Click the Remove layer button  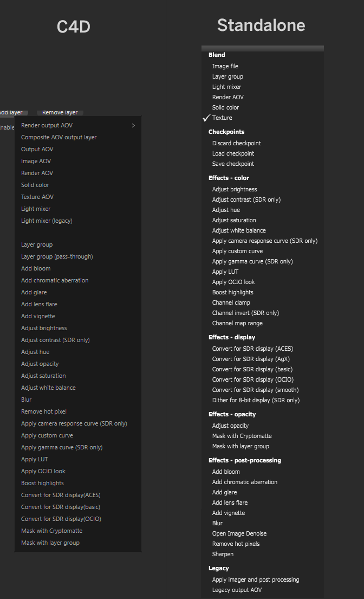(x=60, y=113)
